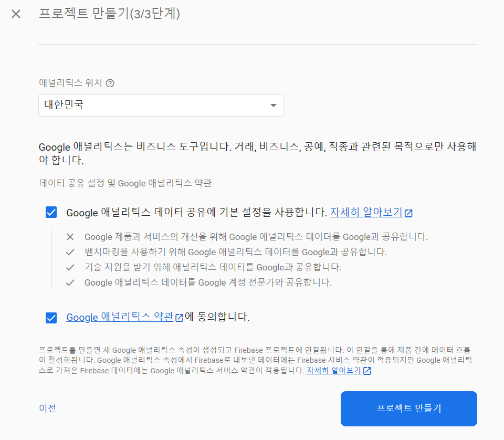Click the help icon beside 애널리틱스 위치

click(110, 83)
